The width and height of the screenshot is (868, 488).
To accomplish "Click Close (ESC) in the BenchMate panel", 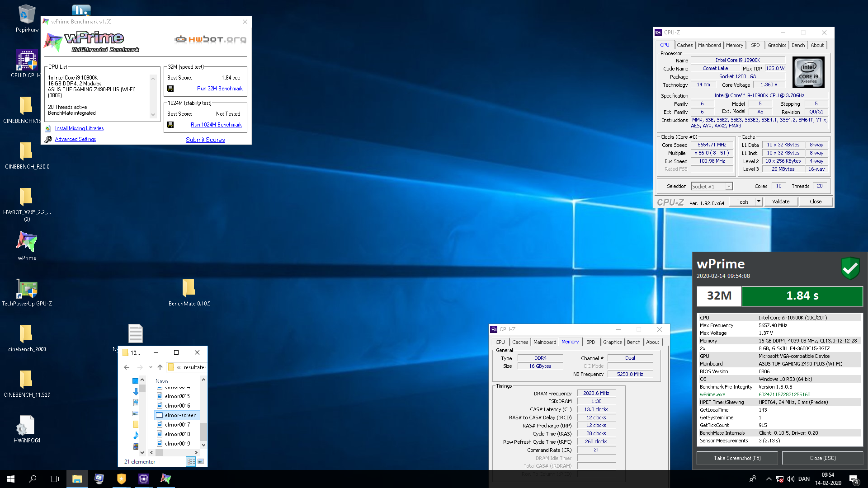I will tap(822, 458).
